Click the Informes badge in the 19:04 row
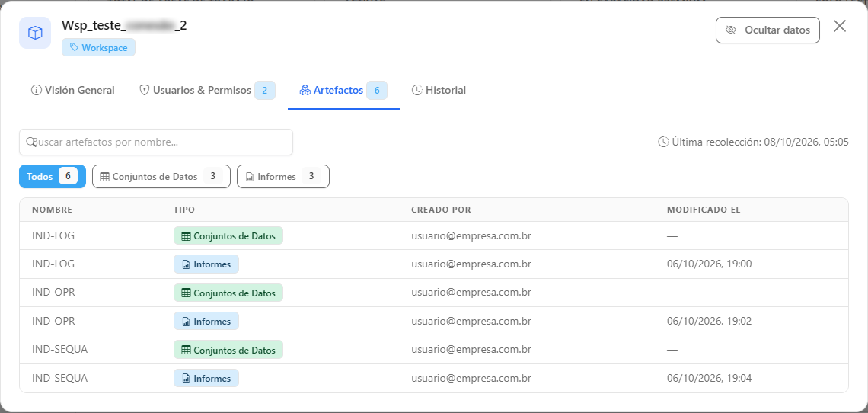Screen dimensions: 868x413 [x=206, y=379]
